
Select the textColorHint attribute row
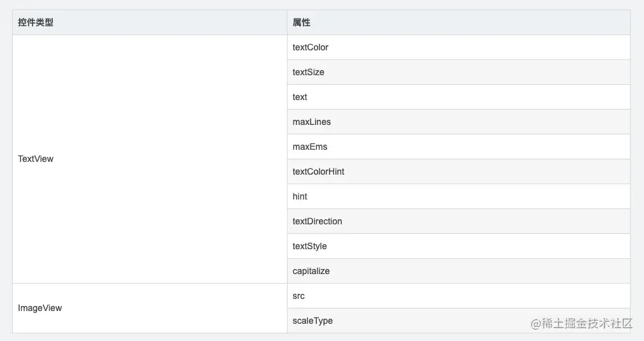point(319,171)
